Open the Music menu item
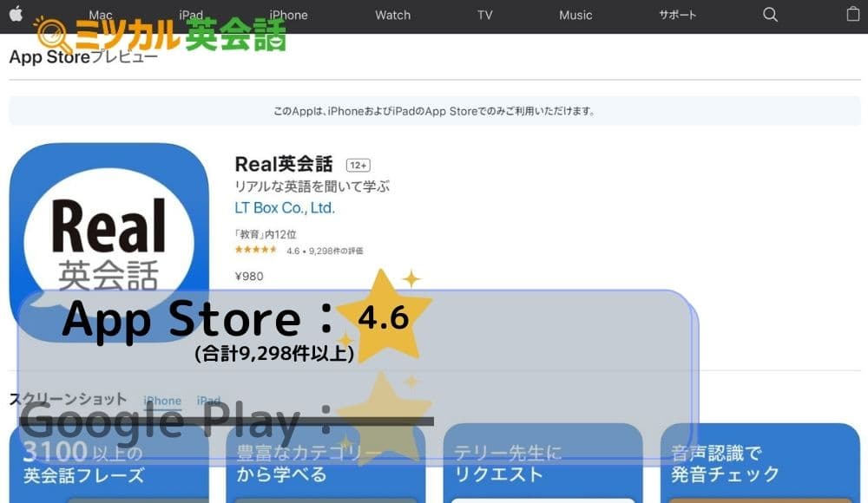The image size is (868, 503). point(575,15)
